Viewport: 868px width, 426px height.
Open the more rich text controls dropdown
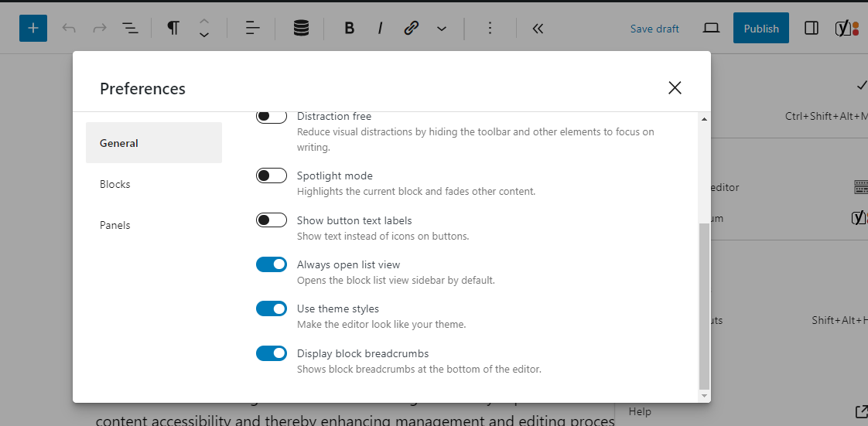pyautogui.click(x=441, y=28)
